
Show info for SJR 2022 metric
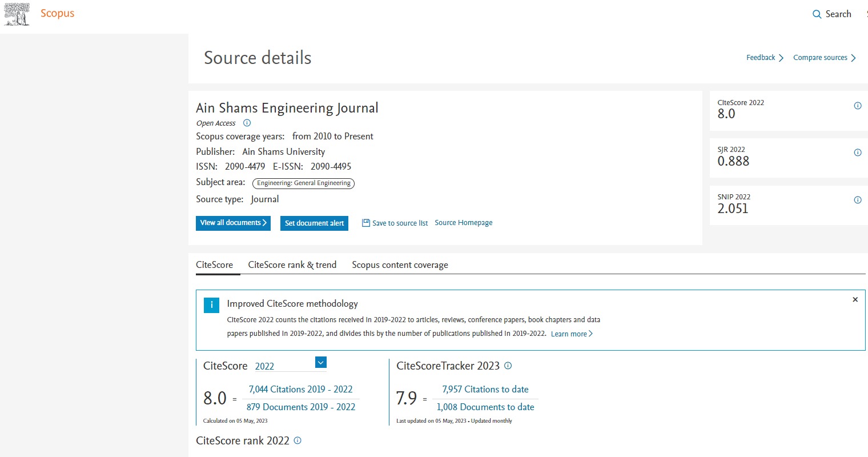coord(858,153)
